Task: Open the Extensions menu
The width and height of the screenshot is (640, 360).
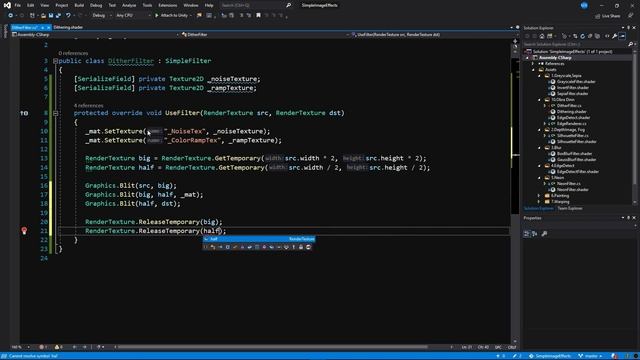Action: click(x=167, y=5)
